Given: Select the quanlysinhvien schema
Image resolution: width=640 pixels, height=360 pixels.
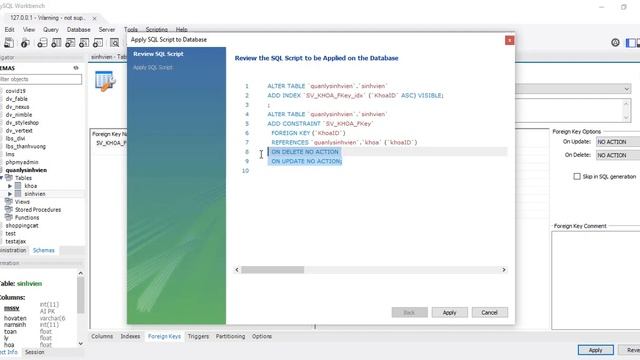Looking at the screenshot, I should pyautogui.click(x=26, y=170).
